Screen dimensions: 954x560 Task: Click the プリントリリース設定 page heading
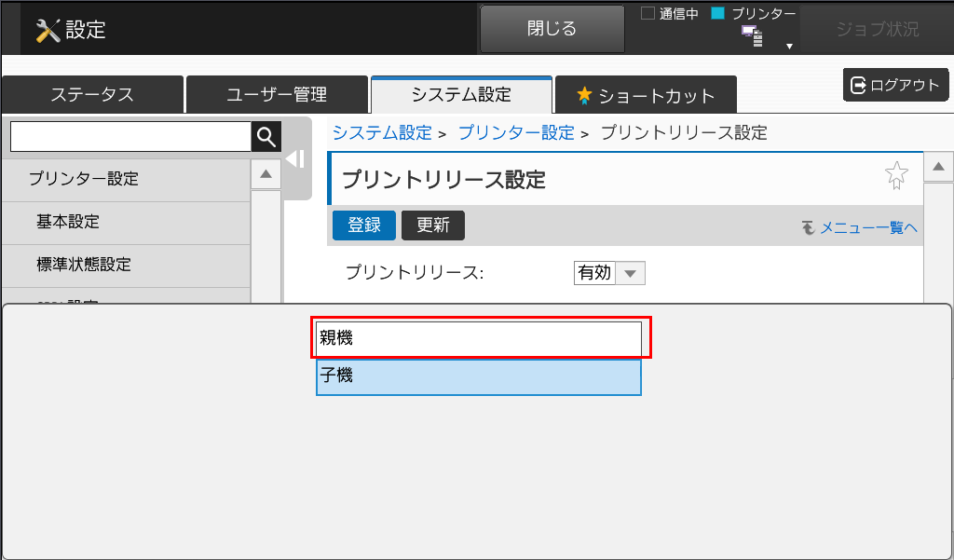[443, 180]
